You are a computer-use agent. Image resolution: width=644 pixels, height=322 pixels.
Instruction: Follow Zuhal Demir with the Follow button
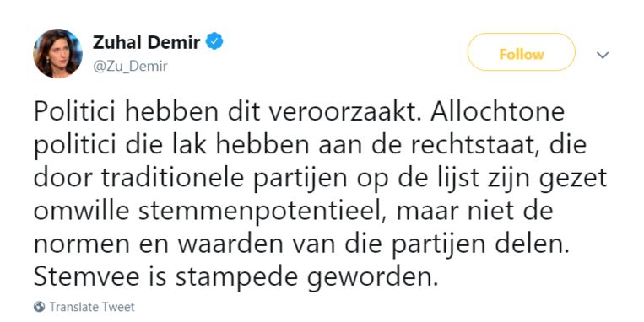point(522,54)
